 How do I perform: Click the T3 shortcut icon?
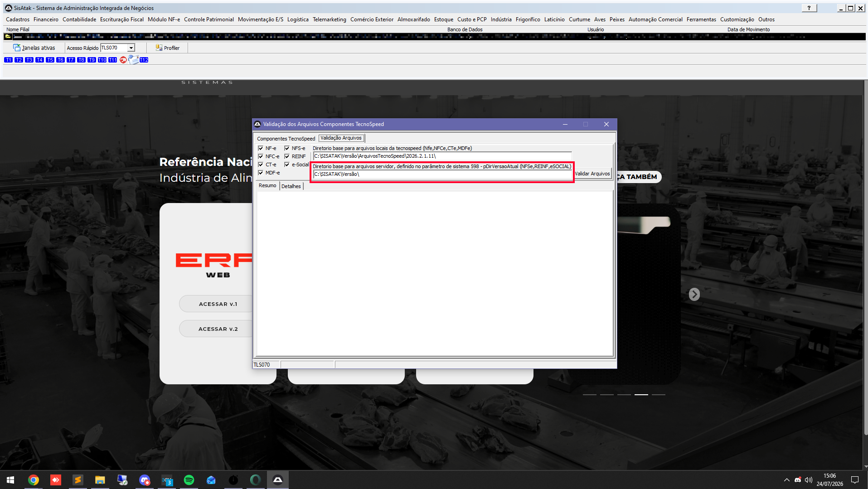tap(29, 60)
